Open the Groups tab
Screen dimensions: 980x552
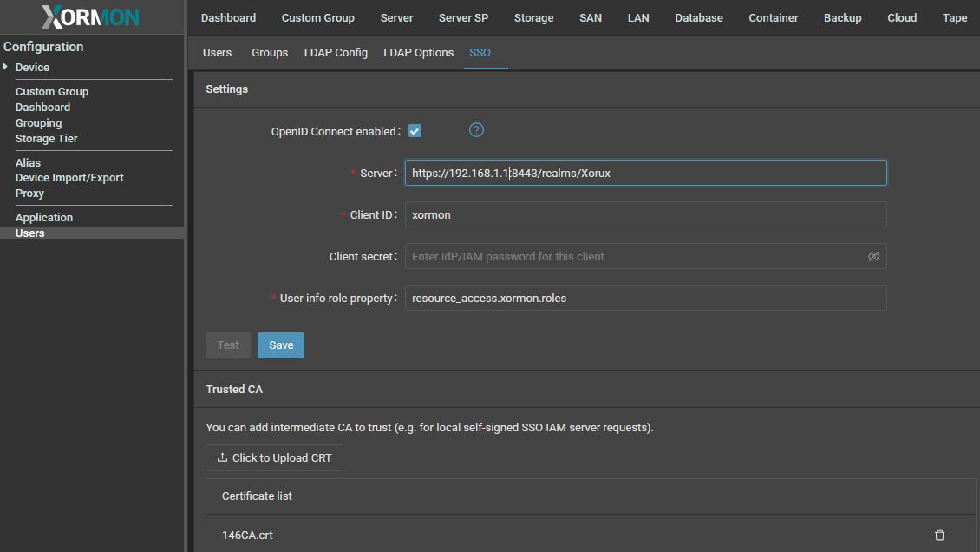(270, 53)
